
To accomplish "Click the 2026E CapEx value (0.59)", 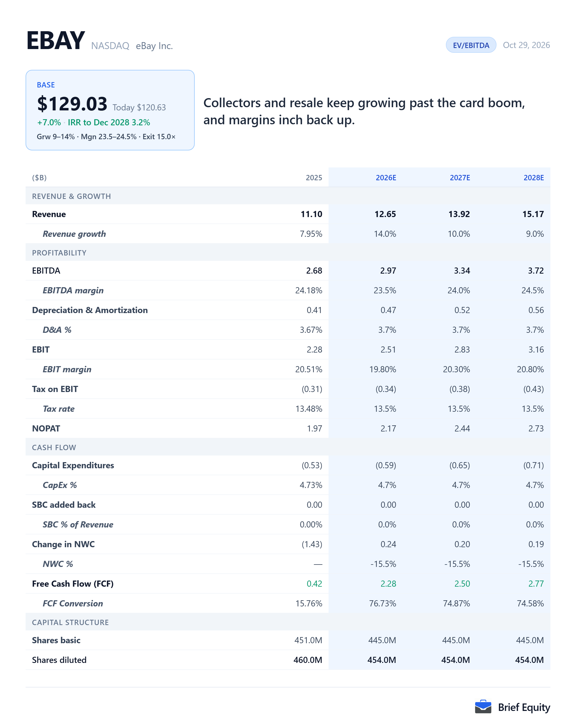I will 386,465.
